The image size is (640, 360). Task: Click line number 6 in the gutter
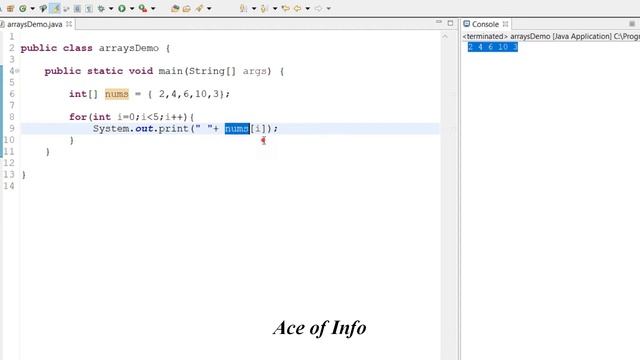tap(12, 94)
